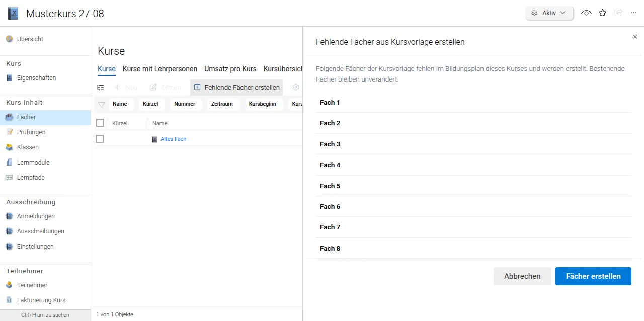The image size is (644, 321).
Task: Open Klassen via its sidebar icon
Action: [x=9, y=147]
